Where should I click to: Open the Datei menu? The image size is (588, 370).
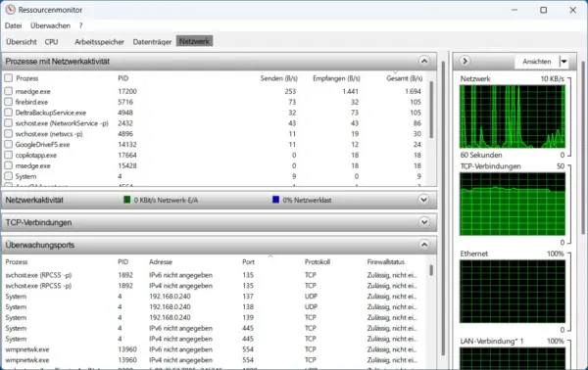point(13,25)
